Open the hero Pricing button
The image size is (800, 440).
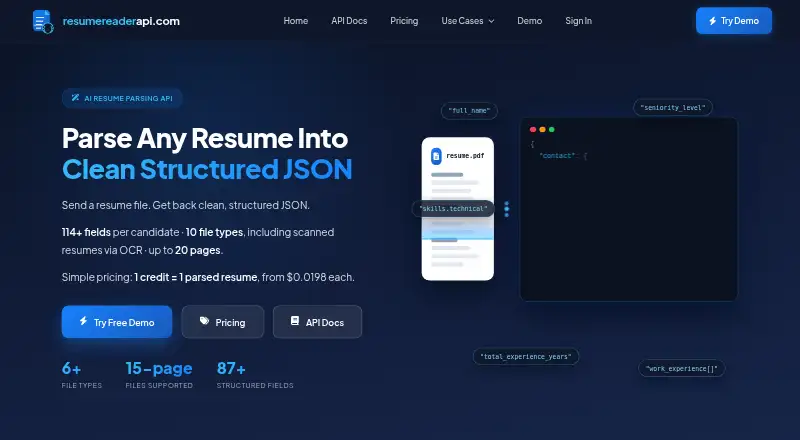click(x=223, y=322)
